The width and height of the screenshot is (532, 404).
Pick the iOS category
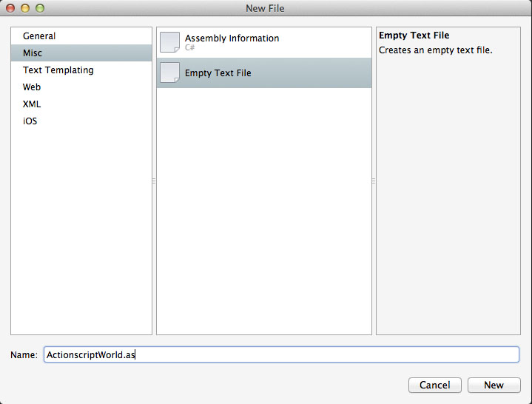[81, 121]
